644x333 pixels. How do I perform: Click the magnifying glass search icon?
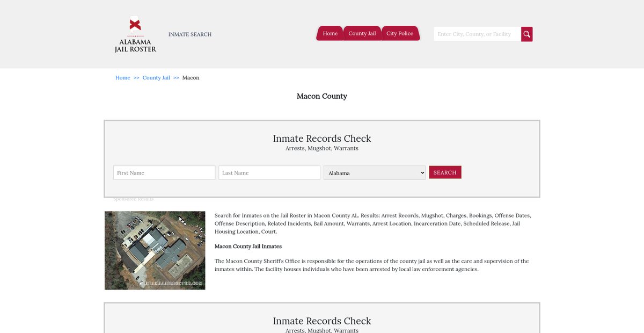pos(526,34)
